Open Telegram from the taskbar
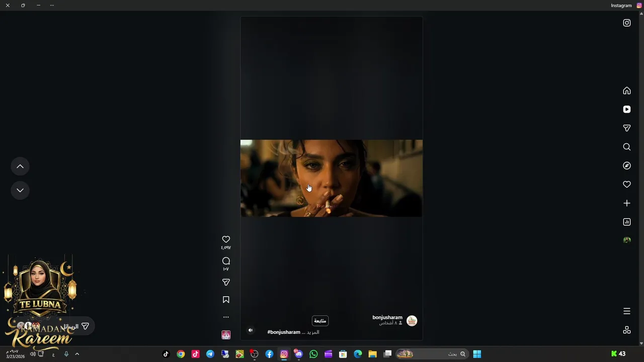The height and width of the screenshot is (362, 644). point(210,354)
